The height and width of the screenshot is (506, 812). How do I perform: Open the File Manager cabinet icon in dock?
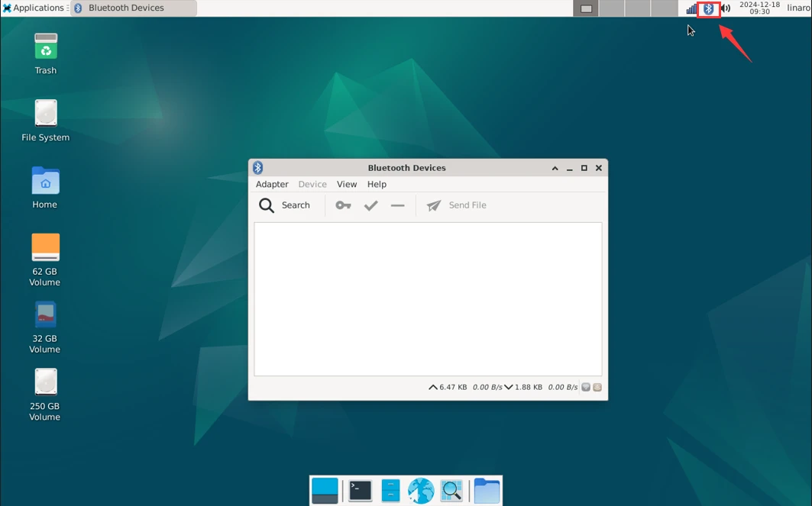[x=390, y=491]
